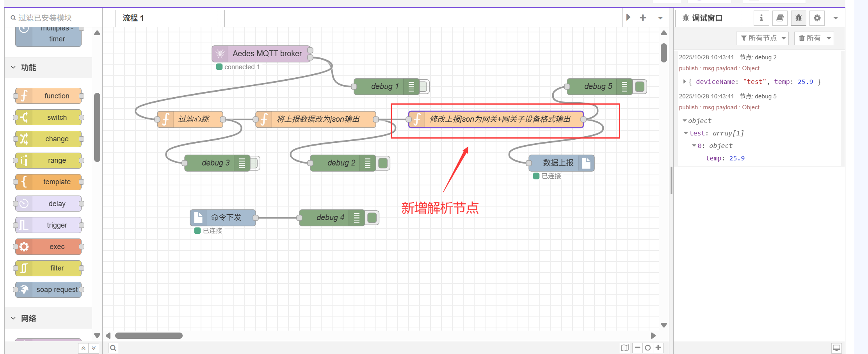The image size is (868, 354).
Task: Toggle debug 4 node output button
Action: tap(372, 218)
